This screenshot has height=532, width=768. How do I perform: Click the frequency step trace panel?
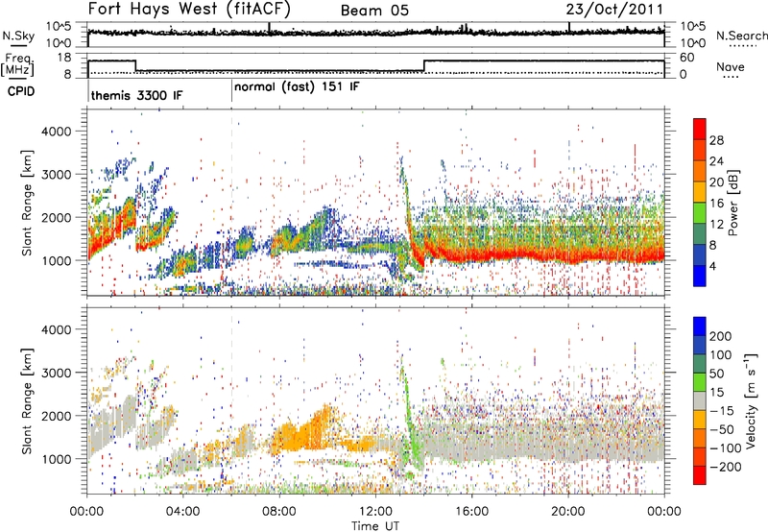coord(375,65)
